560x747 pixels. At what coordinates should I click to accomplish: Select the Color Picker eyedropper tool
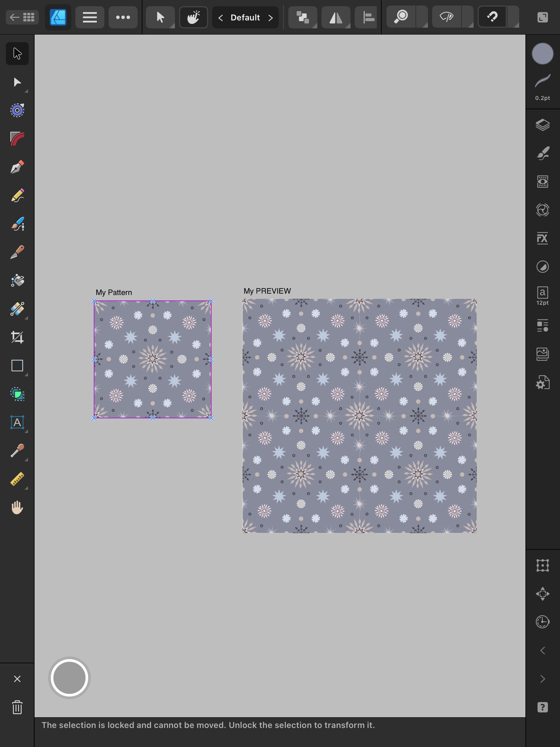pos(17,451)
